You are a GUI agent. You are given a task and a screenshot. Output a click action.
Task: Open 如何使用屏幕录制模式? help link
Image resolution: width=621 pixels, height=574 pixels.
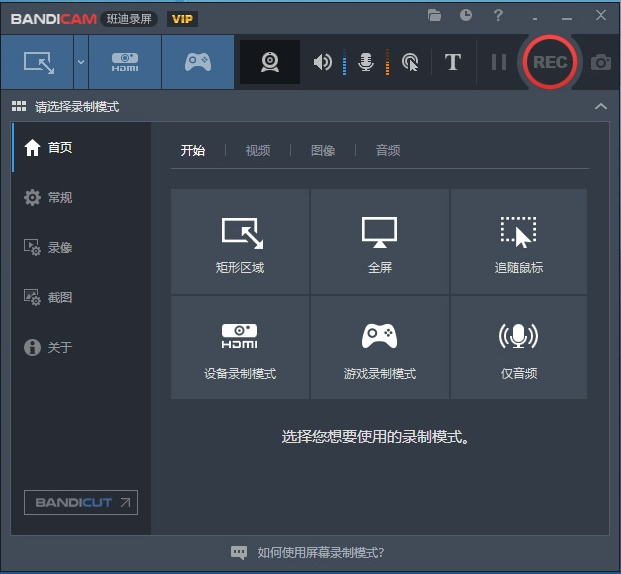coord(321,552)
